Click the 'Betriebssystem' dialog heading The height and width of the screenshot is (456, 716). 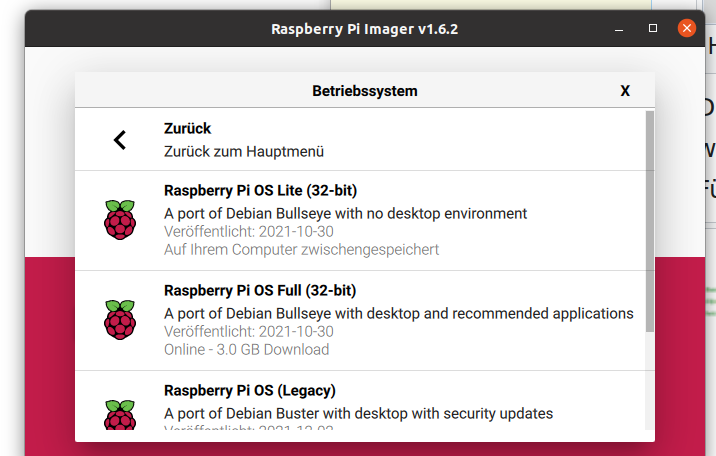pos(365,91)
